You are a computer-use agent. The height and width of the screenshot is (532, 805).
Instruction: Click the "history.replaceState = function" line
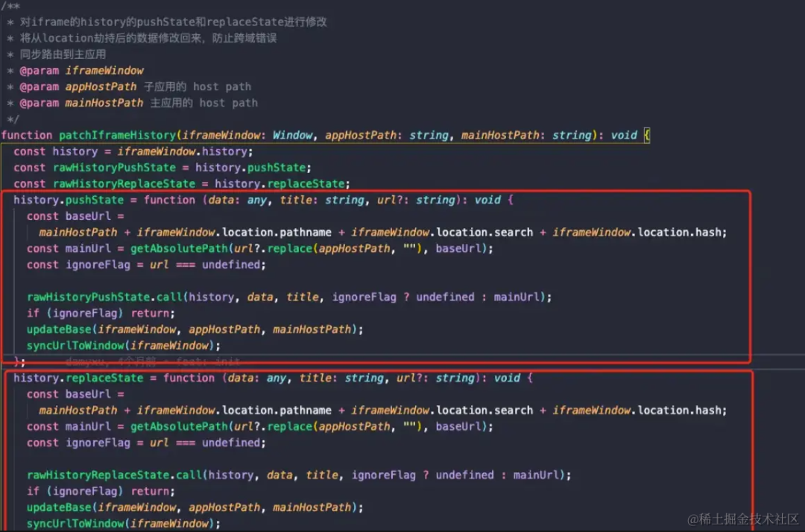tap(273, 378)
